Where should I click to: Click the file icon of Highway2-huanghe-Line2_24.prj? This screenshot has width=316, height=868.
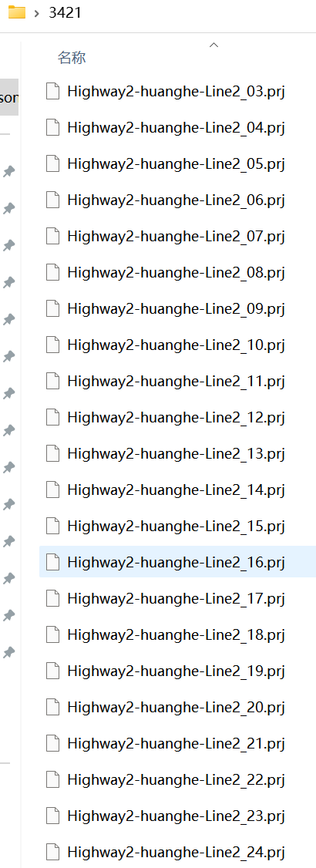52,852
